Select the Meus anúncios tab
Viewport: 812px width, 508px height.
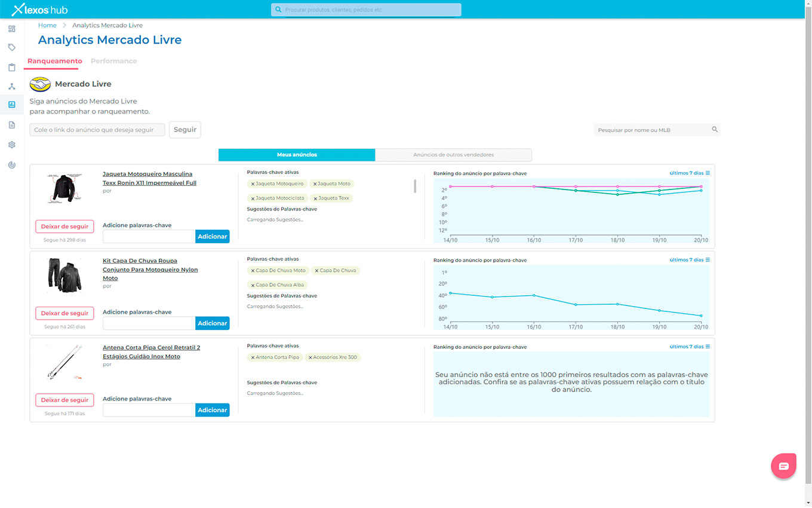[297, 155]
